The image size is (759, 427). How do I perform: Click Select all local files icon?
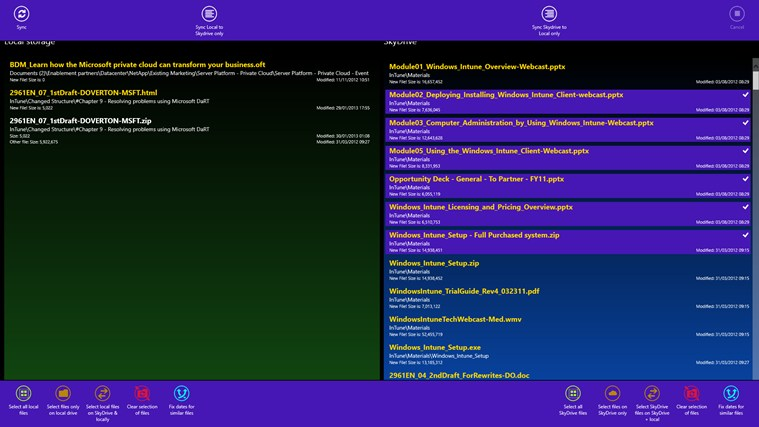[x=24, y=394]
